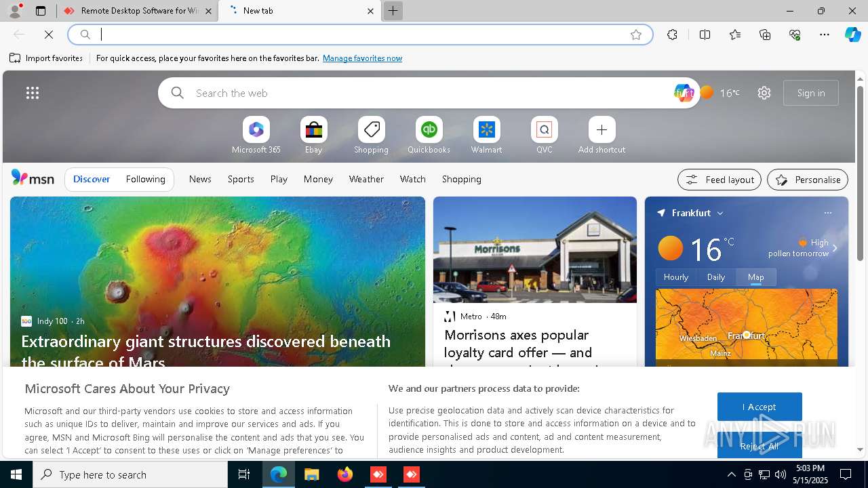This screenshot has height=488, width=868.
Task: Open the Favorites list icon
Action: coord(735,35)
